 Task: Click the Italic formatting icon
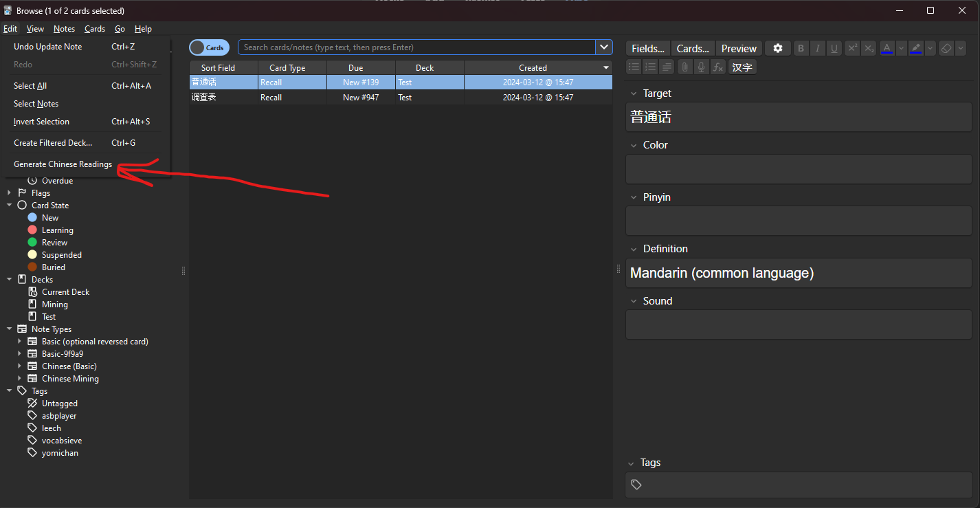818,48
